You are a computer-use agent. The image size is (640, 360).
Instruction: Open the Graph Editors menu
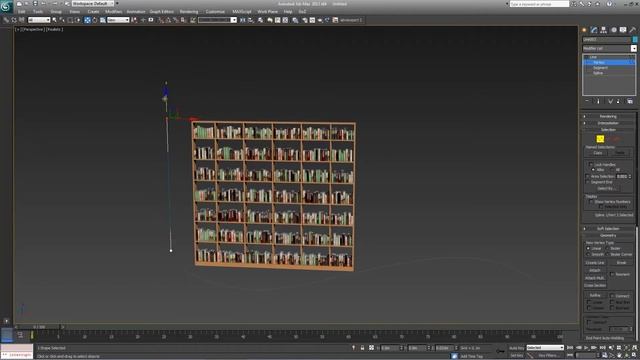162,12
